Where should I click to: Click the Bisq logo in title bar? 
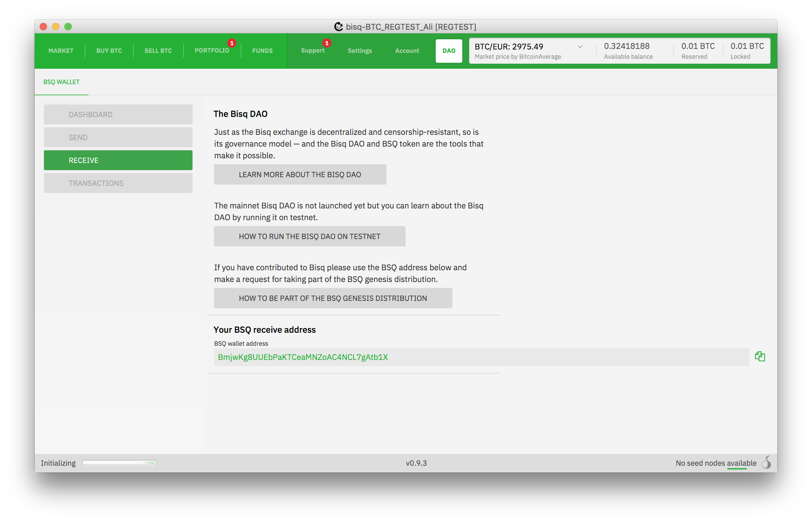click(x=338, y=26)
